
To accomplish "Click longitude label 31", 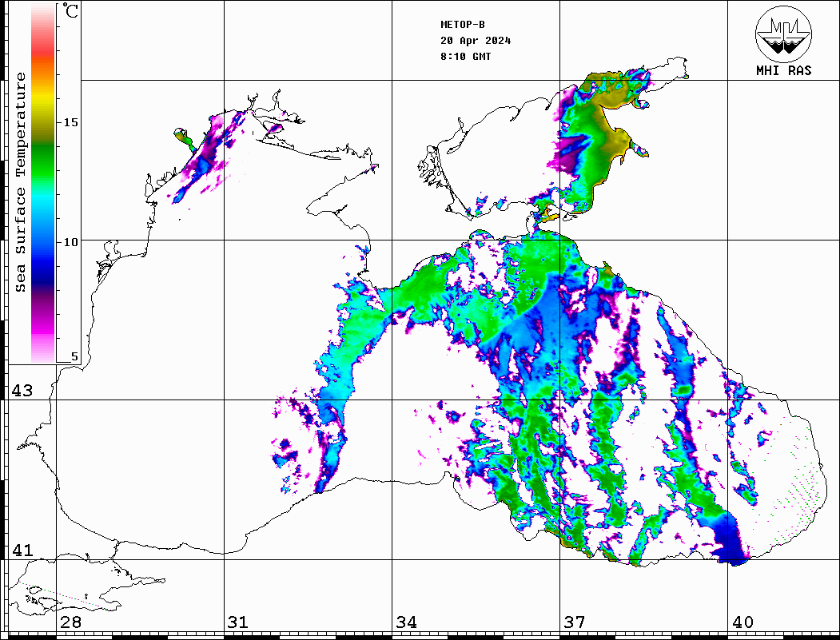I will point(238,622).
